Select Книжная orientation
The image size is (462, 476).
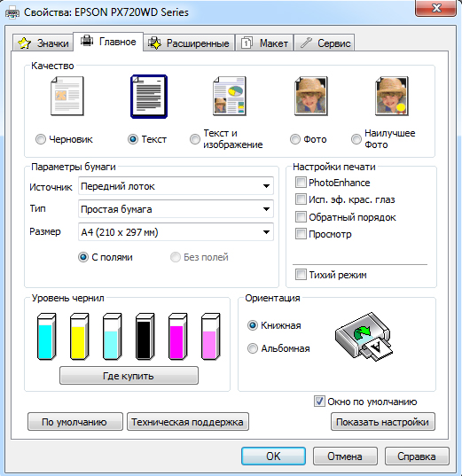[253, 325]
